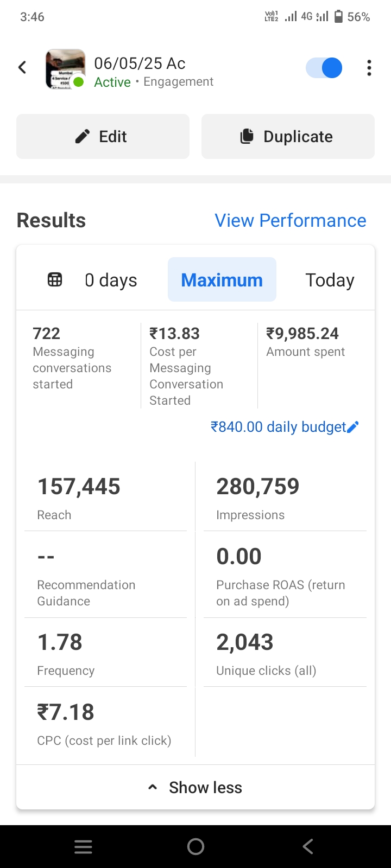Select the 0 days range option

111,280
